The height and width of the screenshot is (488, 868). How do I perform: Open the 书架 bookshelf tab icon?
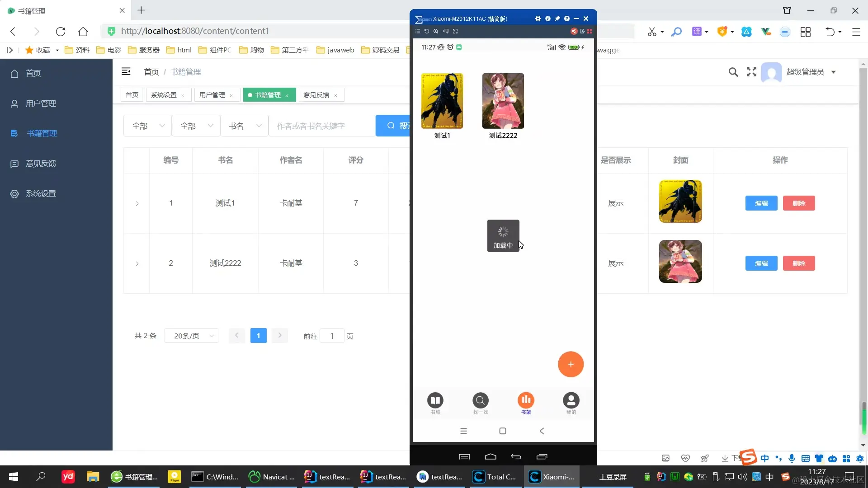point(526,400)
